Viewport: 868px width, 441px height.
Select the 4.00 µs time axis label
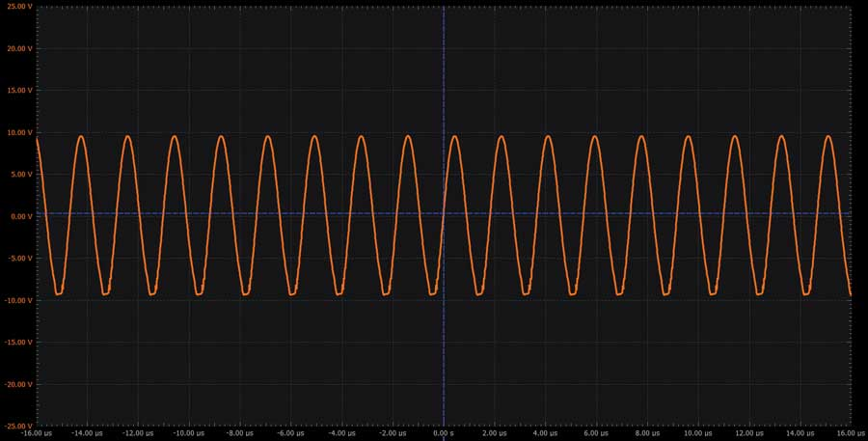pyautogui.click(x=545, y=433)
